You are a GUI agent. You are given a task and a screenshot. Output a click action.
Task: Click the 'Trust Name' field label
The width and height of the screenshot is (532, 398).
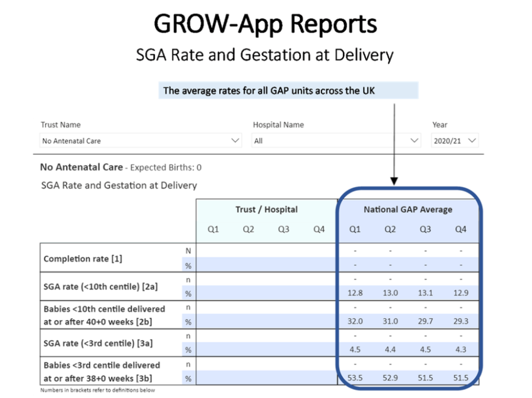click(x=61, y=125)
